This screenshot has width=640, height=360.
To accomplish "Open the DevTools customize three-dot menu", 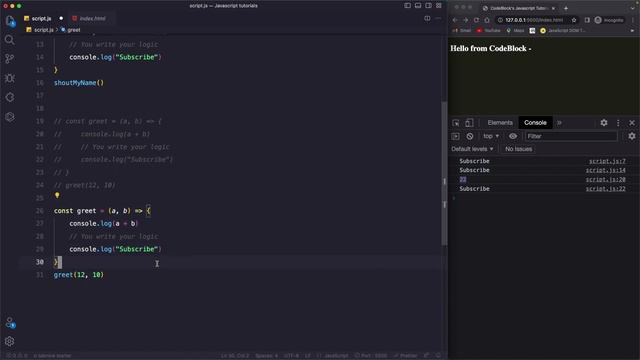I will (x=618, y=123).
